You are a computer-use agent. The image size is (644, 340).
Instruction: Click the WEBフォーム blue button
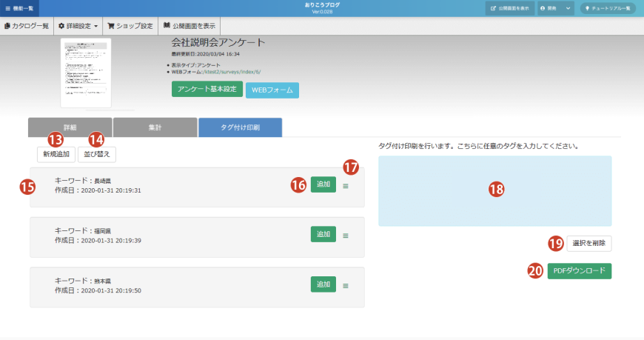point(272,90)
